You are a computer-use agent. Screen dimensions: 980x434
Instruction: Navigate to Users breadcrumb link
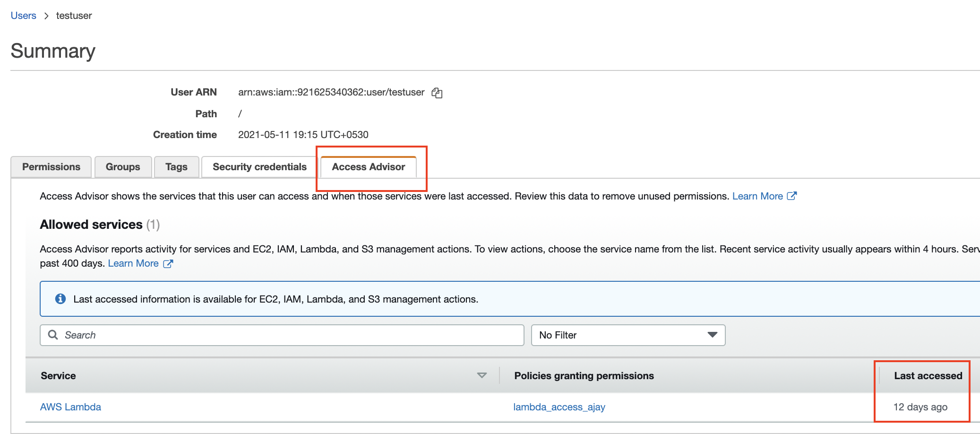coord(23,16)
